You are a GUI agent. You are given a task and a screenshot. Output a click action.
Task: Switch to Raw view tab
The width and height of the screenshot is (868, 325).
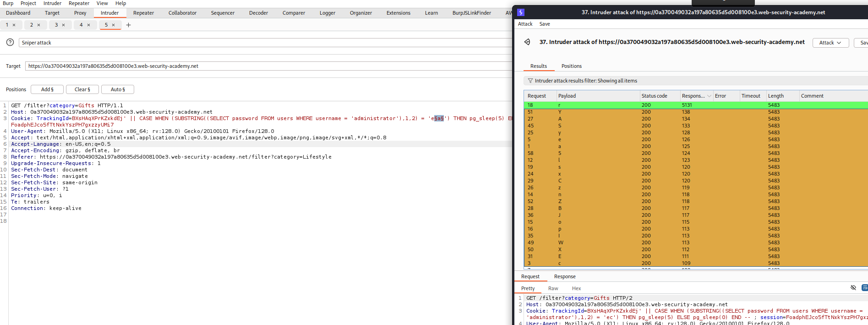point(553,288)
